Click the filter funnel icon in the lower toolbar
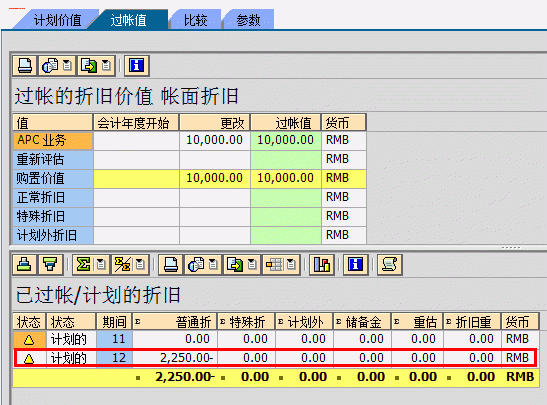The image size is (547, 405). point(50,264)
